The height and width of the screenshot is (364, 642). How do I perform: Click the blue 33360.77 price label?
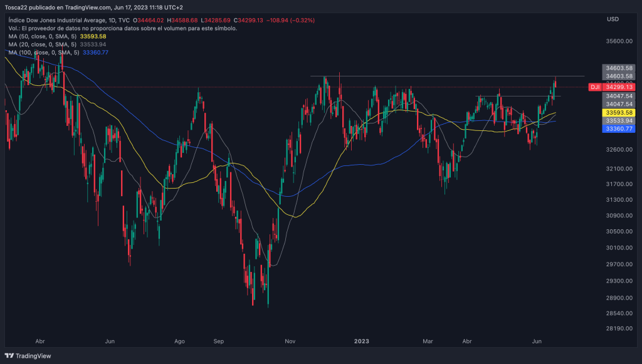(x=618, y=128)
